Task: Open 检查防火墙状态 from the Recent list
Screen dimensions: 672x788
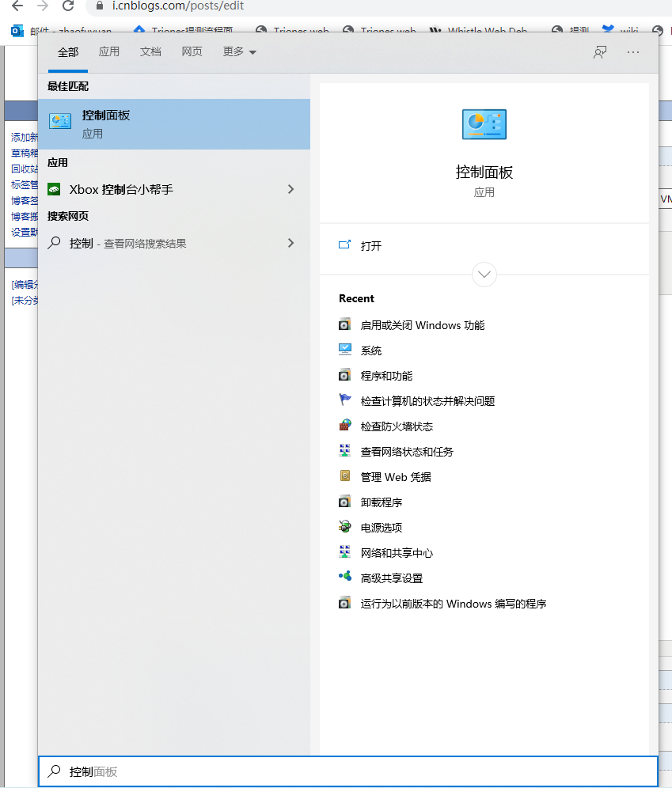Action: click(x=397, y=426)
